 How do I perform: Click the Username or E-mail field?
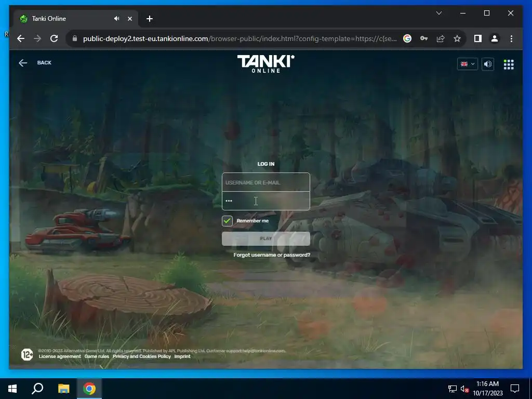click(265, 182)
